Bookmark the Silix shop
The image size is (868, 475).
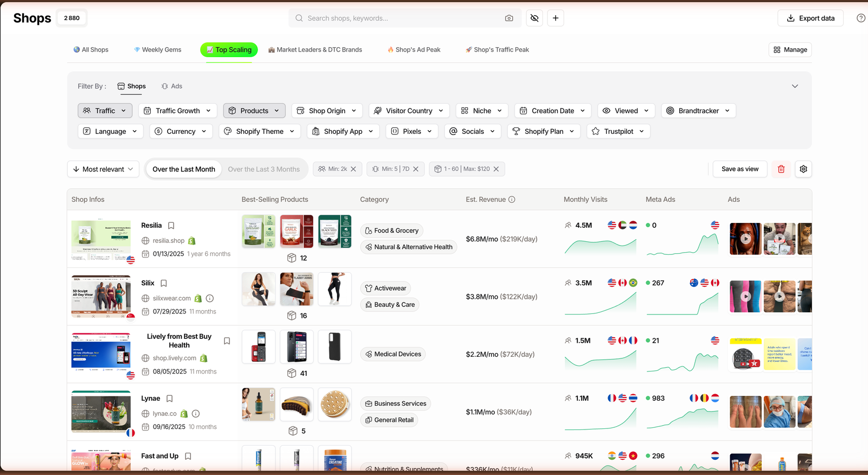coord(164,283)
